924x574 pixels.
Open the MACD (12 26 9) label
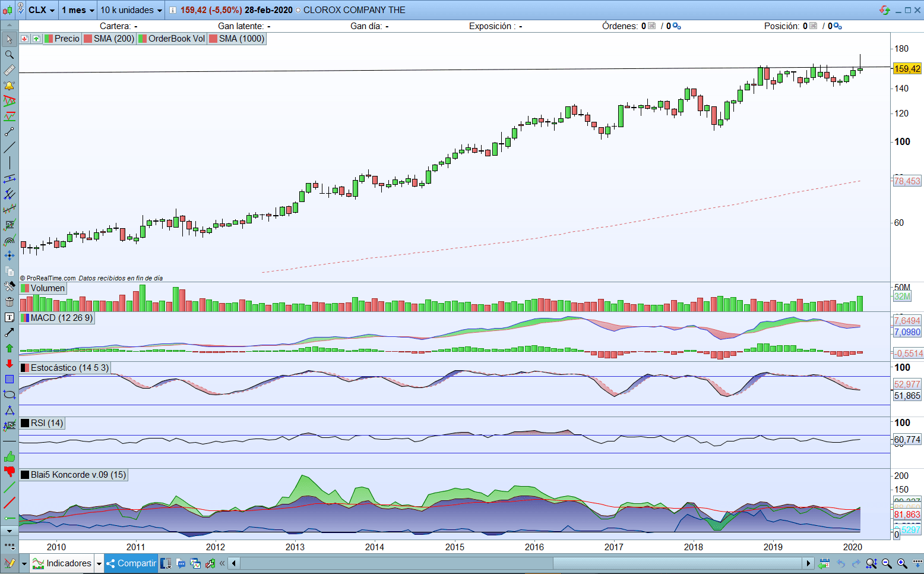coord(57,318)
